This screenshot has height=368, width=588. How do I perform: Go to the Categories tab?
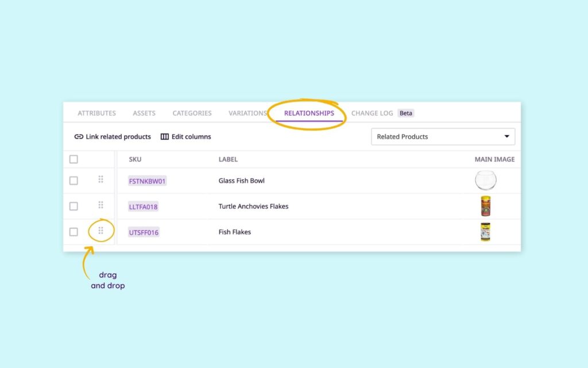tap(192, 113)
